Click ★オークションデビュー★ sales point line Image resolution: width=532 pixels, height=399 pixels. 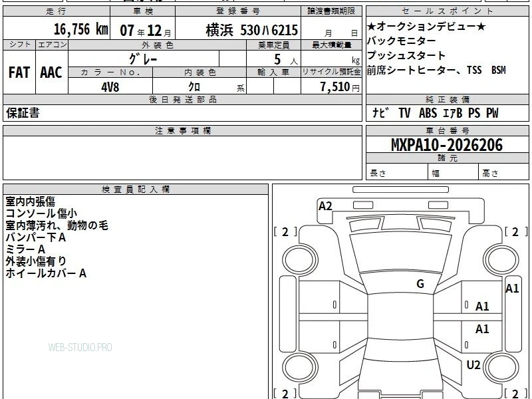(x=426, y=26)
